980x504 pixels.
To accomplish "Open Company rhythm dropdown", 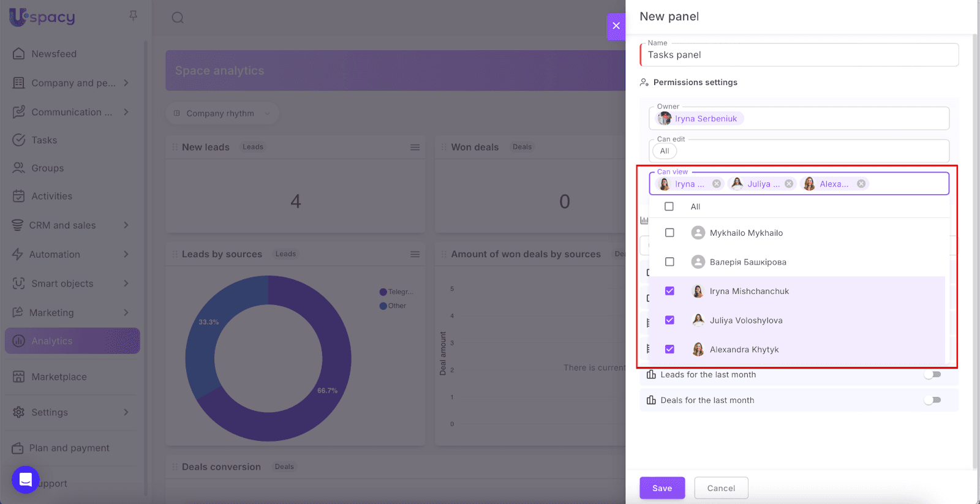I will [x=222, y=113].
